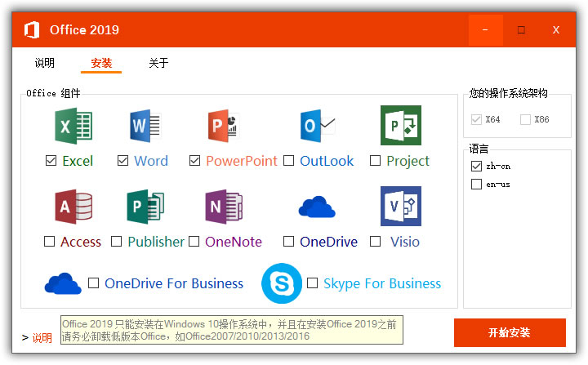Viewport: 588px width, 365px height.
Task: Click the 开始安装 button
Action: click(x=510, y=332)
